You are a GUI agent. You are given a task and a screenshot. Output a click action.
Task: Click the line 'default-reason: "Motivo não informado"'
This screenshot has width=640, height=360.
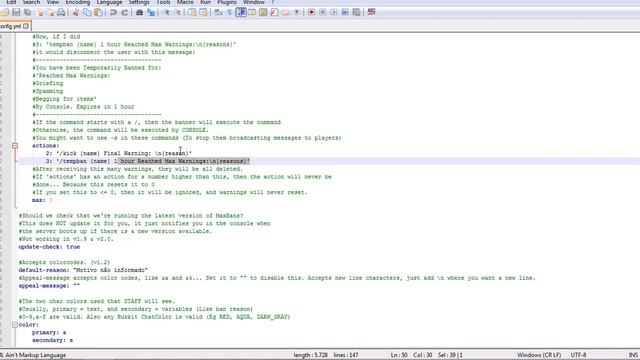[83, 270]
